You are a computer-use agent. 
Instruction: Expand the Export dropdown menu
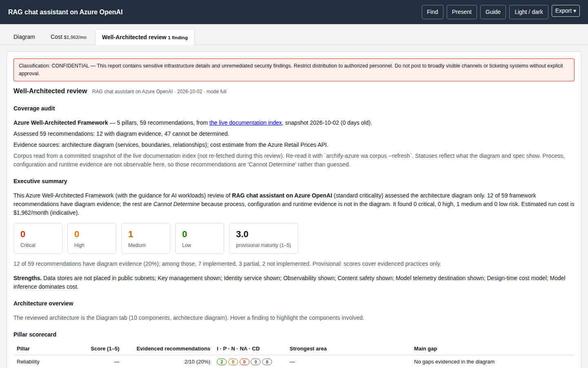coord(566,11)
